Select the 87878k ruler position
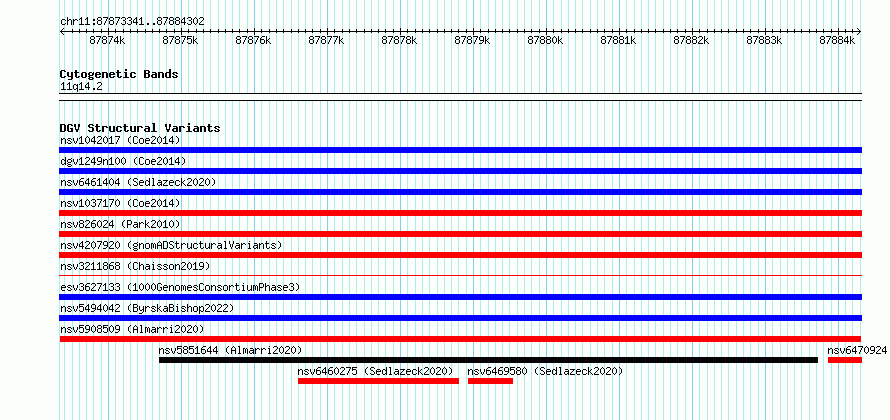The width and height of the screenshot is (890, 420). (400, 41)
